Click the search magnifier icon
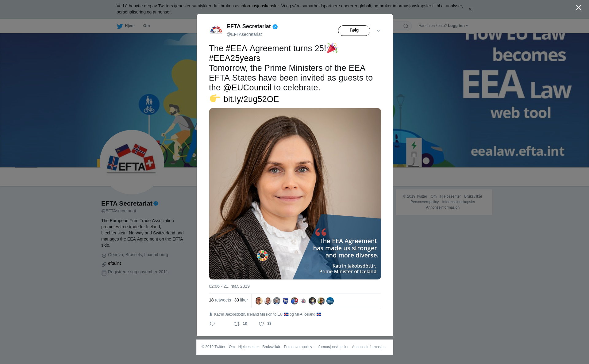Image resolution: width=589 pixels, height=364 pixels. [406, 26]
